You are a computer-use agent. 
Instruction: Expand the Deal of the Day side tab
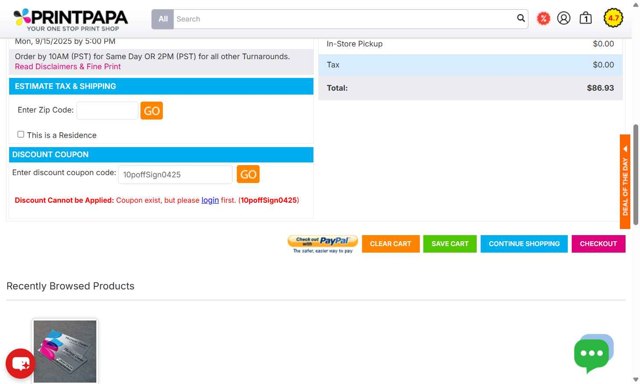(625, 181)
